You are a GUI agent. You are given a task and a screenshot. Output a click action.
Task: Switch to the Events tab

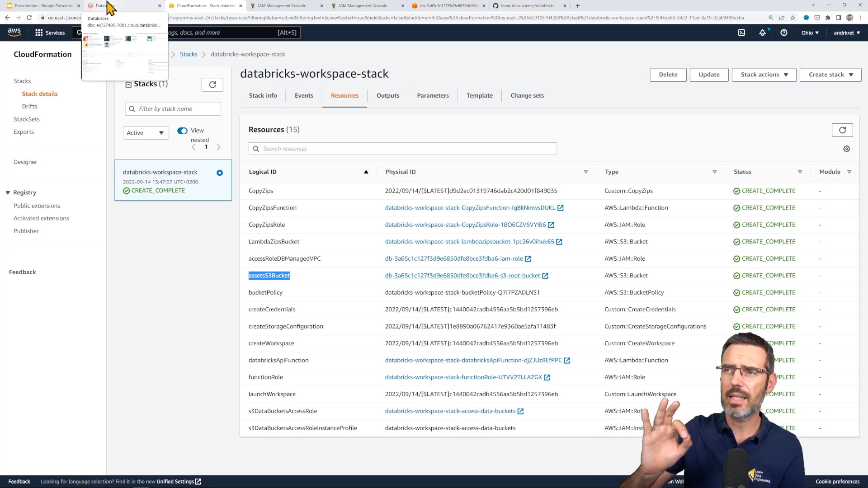point(304,95)
